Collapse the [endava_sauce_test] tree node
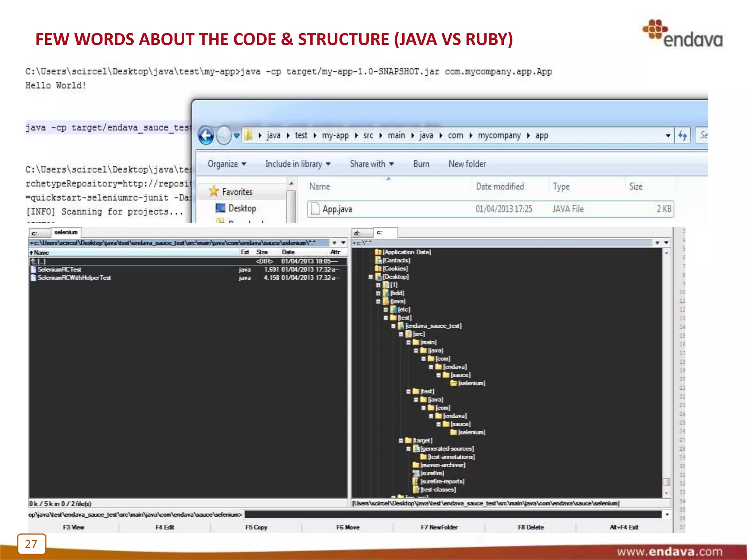Screen dimensions: 747x560 click(393, 326)
